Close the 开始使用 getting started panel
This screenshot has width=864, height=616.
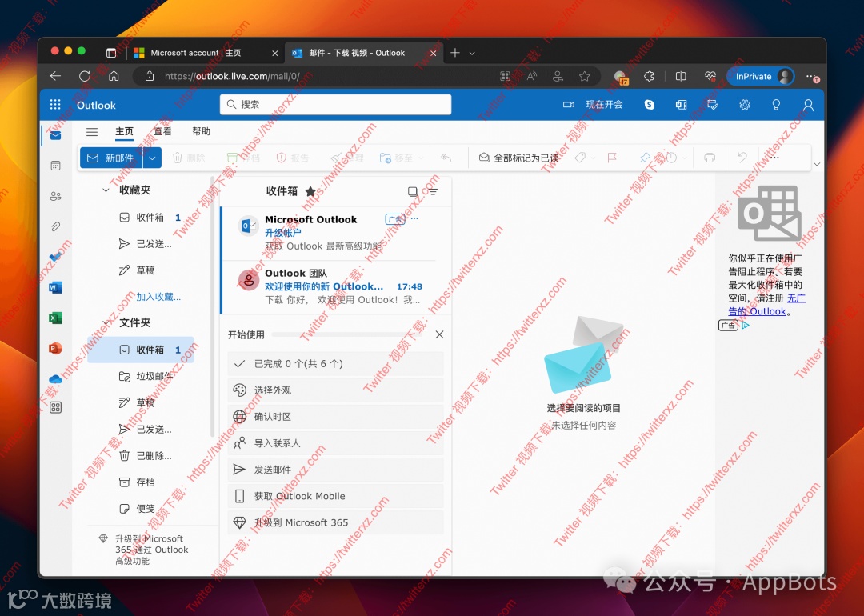tap(439, 334)
